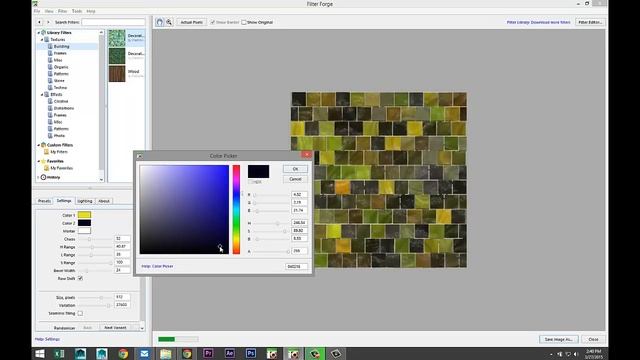
Task: Open the Filter Editor button
Action: tap(590, 22)
